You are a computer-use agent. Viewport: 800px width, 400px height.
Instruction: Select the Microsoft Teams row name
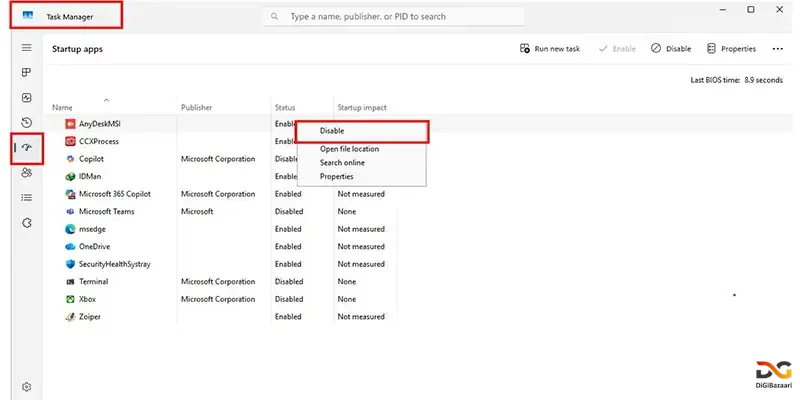[x=107, y=211]
